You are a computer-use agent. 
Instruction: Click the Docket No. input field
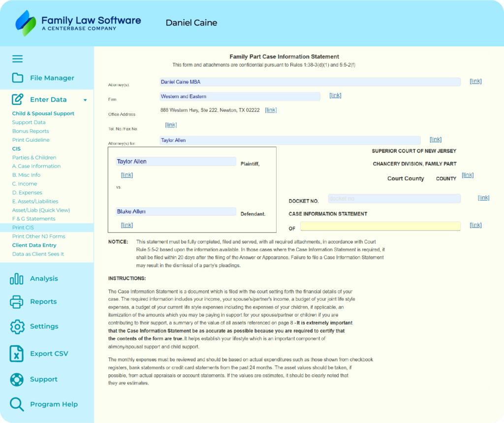(394, 198)
